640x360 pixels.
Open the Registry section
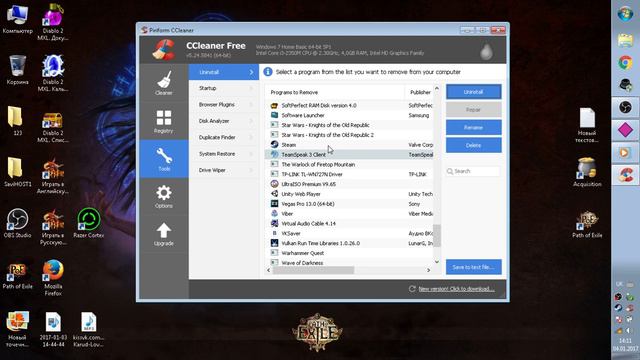pyautogui.click(x=164, y=121)
